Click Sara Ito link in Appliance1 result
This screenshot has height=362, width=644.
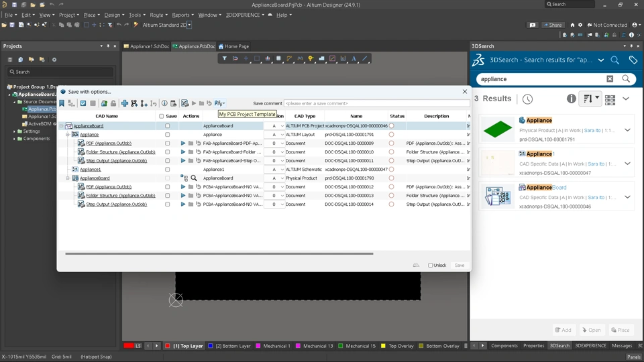tap(596, 164)
